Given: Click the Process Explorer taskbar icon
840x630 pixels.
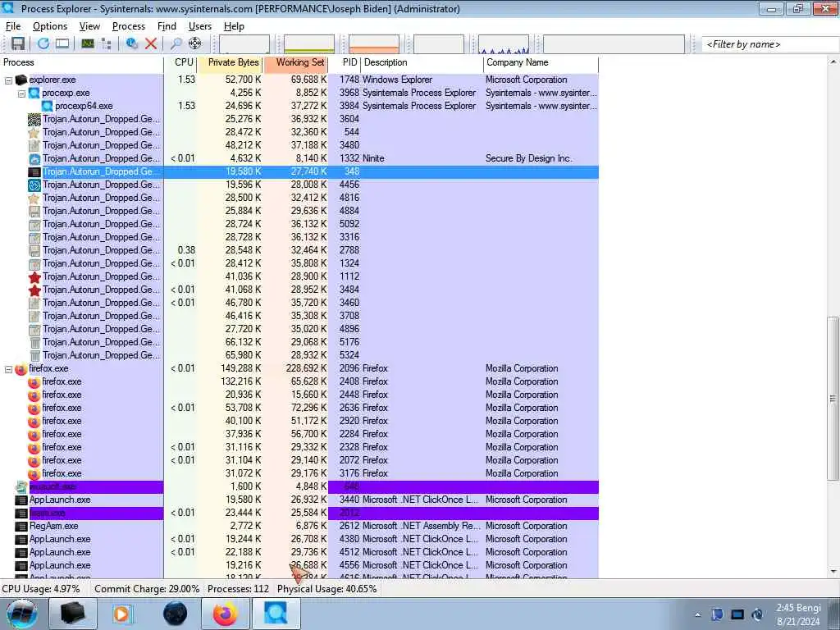Looking at the screenshot, I should (276, 614).
